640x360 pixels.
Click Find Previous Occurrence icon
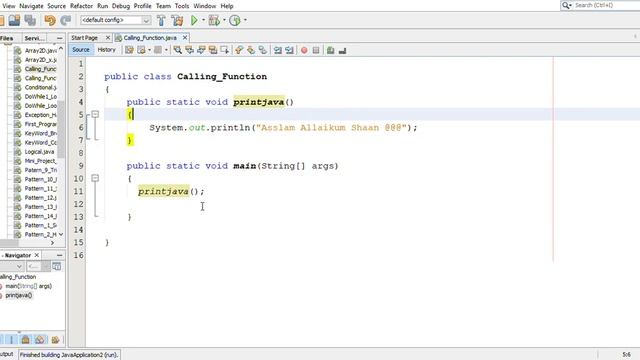[189, 50]
